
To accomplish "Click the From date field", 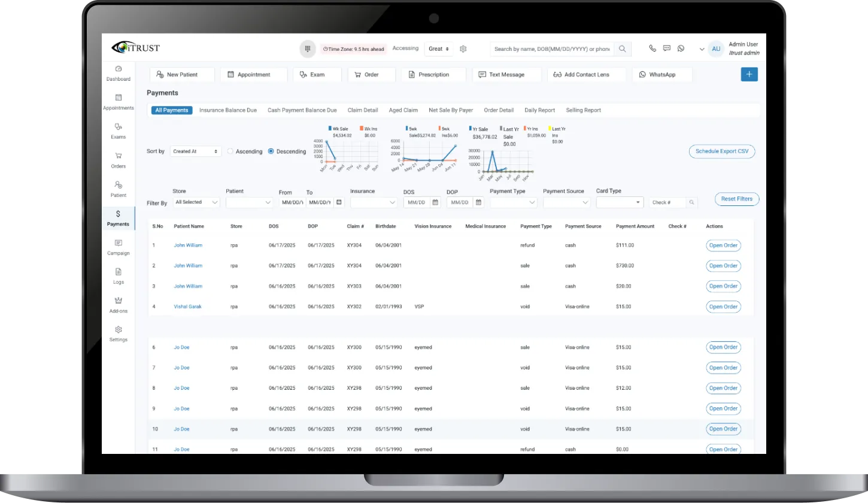I will point(292,202).
